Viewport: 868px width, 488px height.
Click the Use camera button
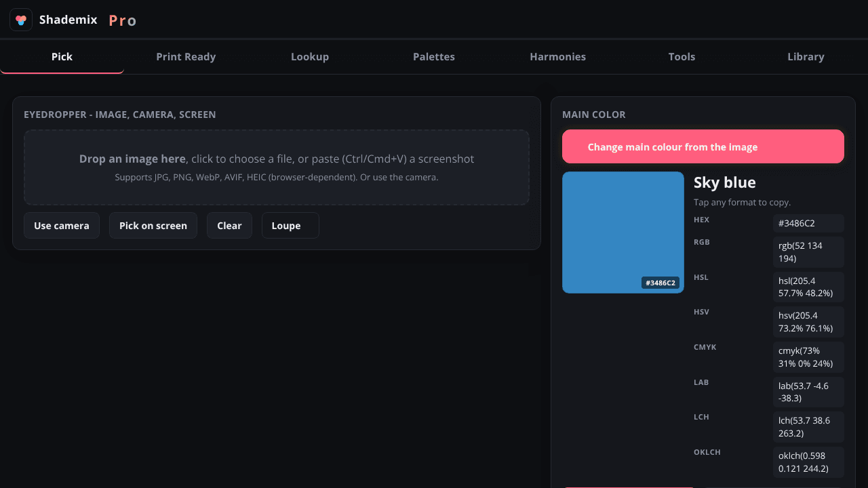coord(62,226)
